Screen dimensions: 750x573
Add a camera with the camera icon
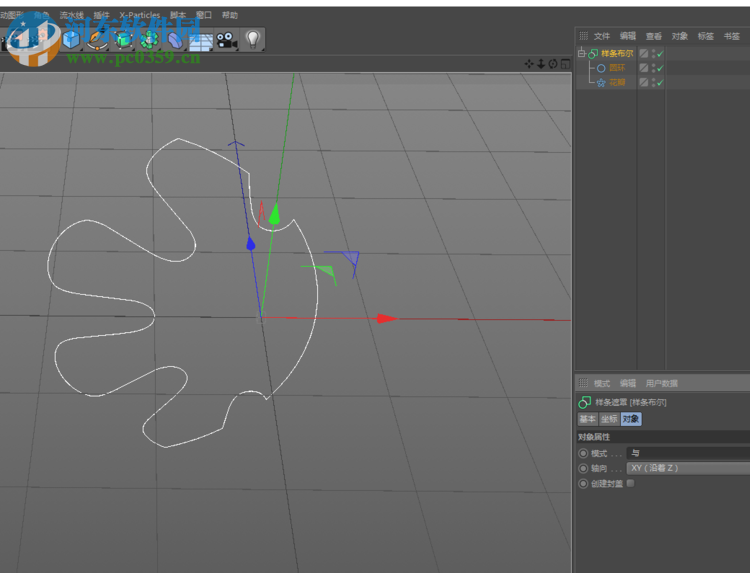coord(227,40)
